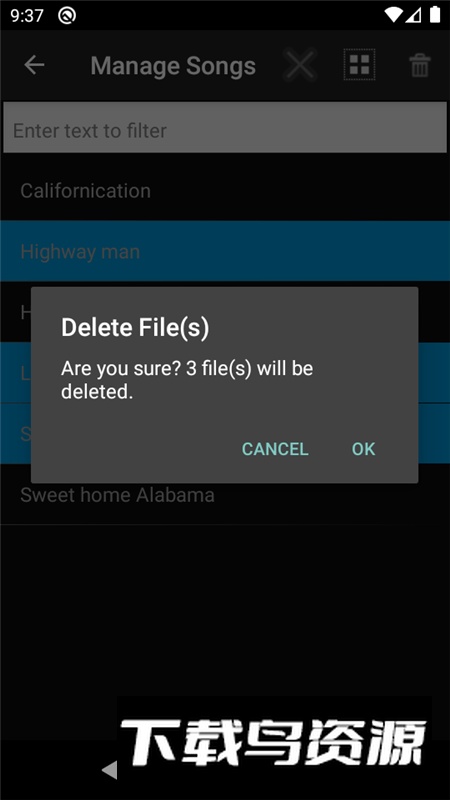
Task: Tap the Android back triangle navigation button
Action: click(x=109, y=770)
